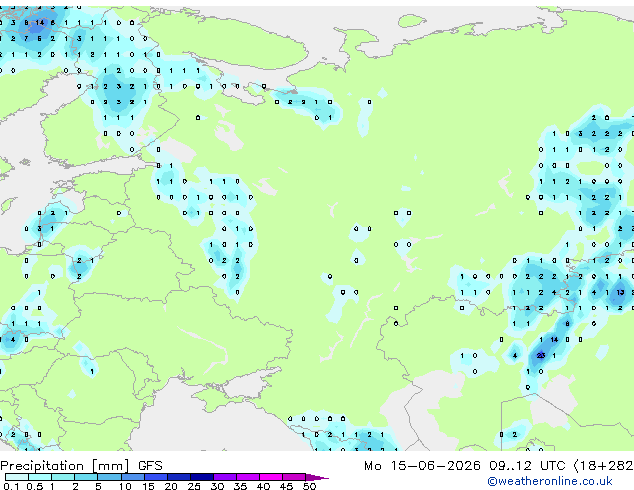Click the tapered arrow swatch above 50
Screen dimensions: 634x490
click(x=317, y=477)
